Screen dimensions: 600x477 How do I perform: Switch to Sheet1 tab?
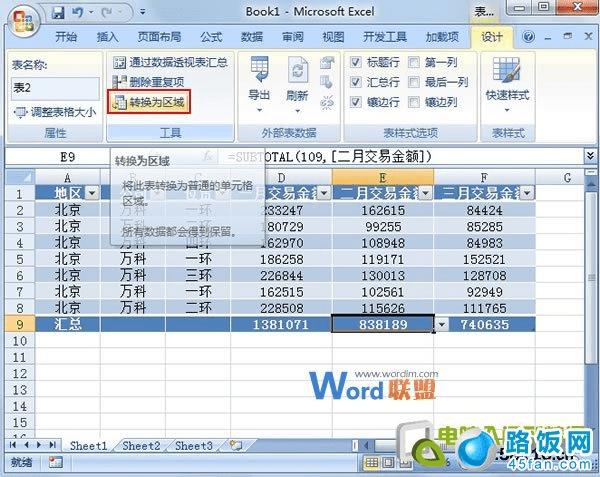pos(89,446)
